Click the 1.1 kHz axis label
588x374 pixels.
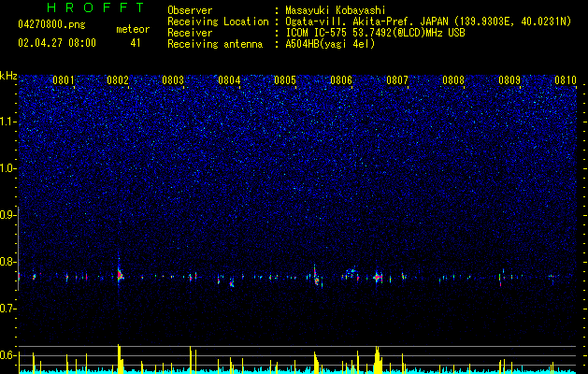point(7,122)
